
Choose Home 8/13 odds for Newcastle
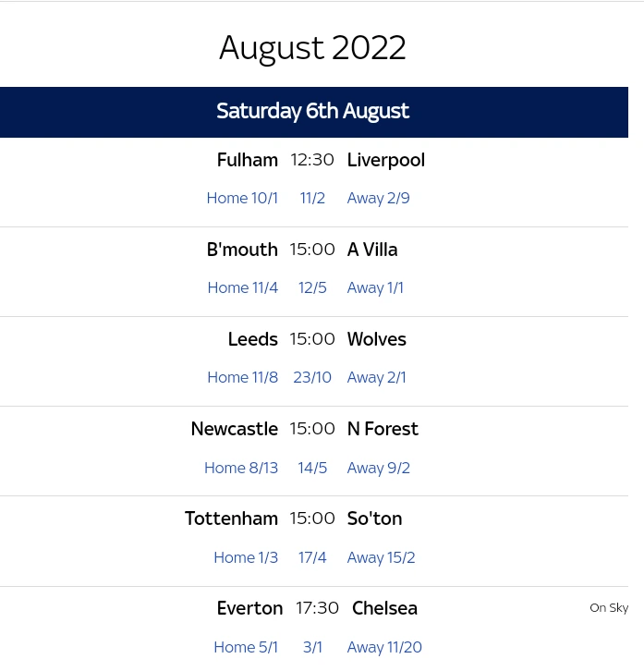click(241, 468)
